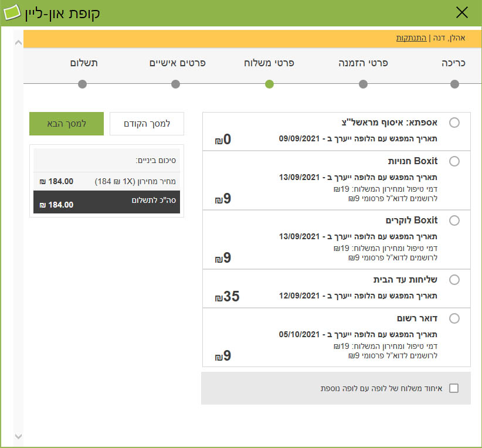Click the מחיר מחירון price row

pyautogui.click(x=106, y=181)
